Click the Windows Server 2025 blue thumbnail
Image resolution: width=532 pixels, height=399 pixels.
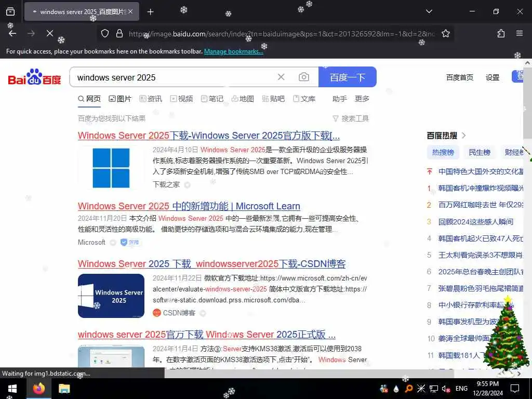point(111,296)
